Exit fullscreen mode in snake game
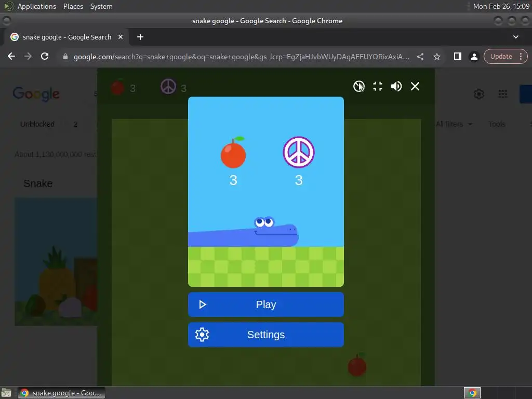 click(x=378, y=86)
